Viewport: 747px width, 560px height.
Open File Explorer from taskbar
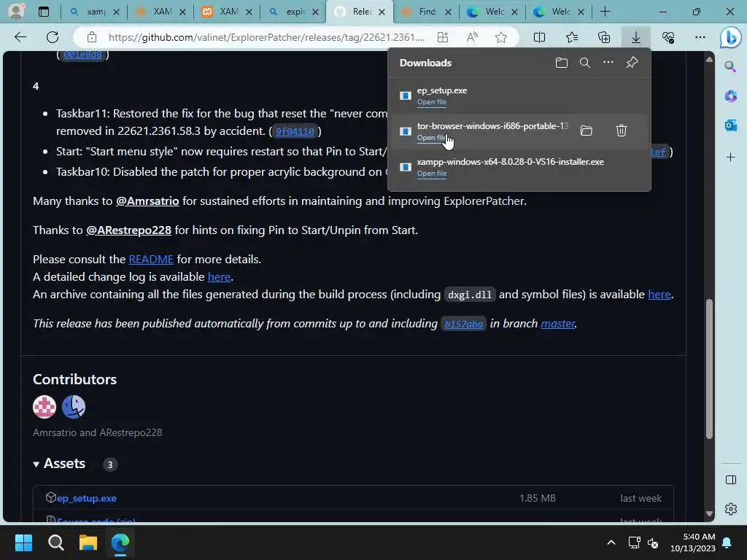(x=88, y=542)
